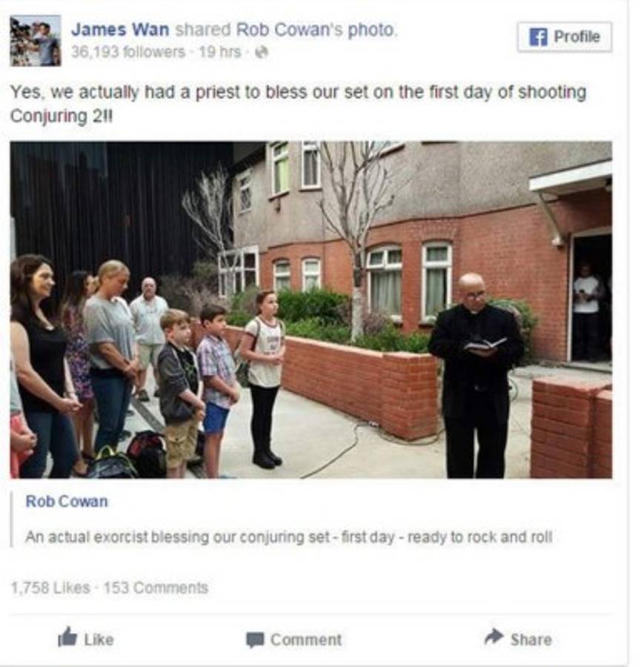644x667 pixels.
Task: View the 1,758 Likes list
Action: point(50,588)
